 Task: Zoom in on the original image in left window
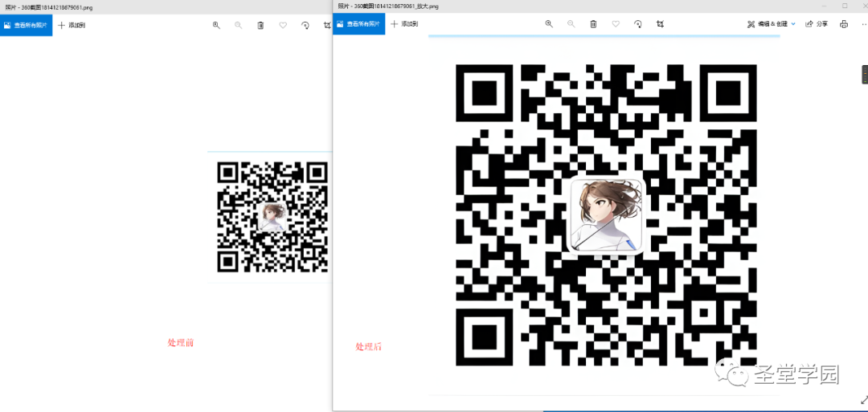(x=216, y=25)
